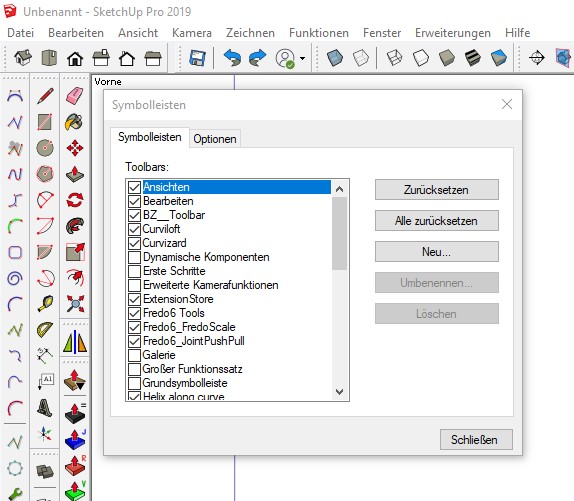
Task: Select the Move tool red arrows
Action: point(75,148)
